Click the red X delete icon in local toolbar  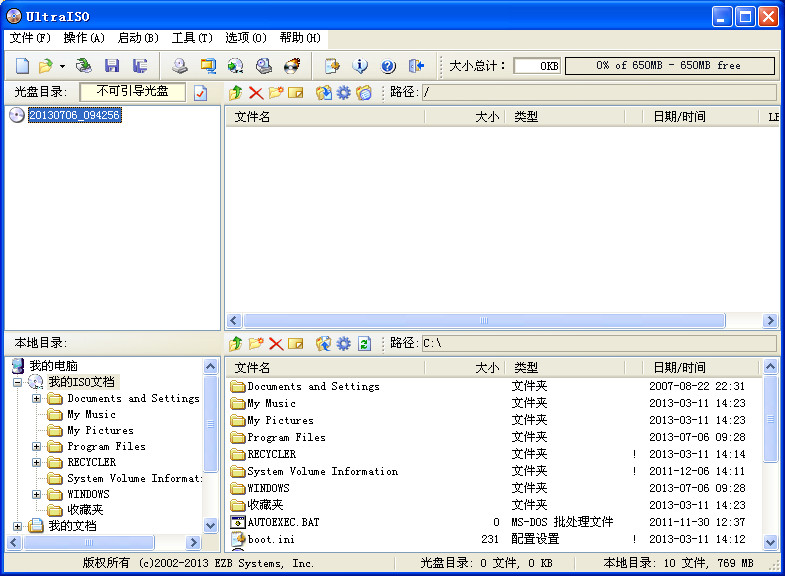(276, 344)
